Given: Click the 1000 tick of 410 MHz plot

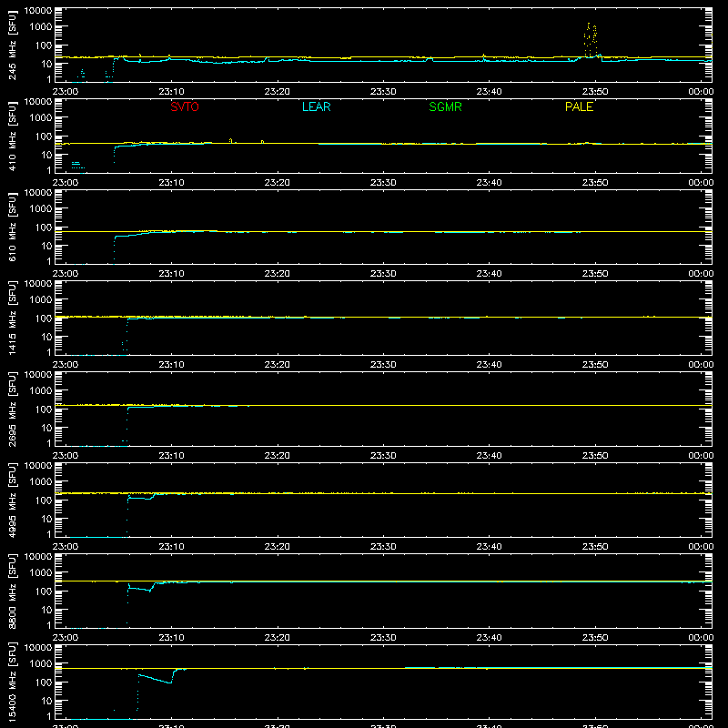Looking at the screenshot, I should pyautogui.click(x=40, y=118).
